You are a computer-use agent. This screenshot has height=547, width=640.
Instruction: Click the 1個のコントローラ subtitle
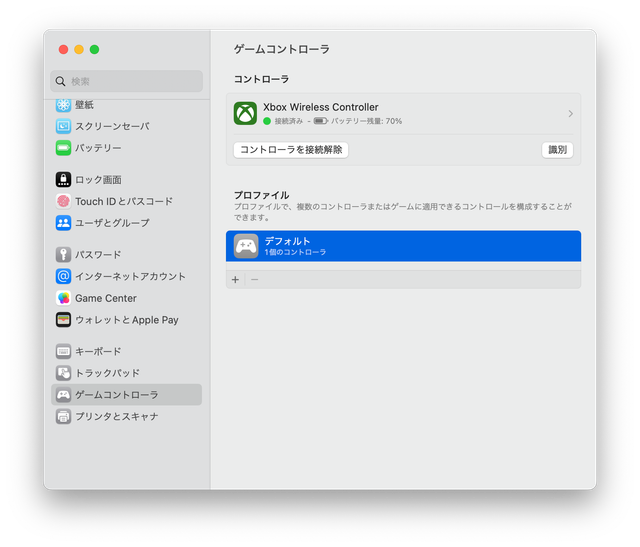pos(295,252)
